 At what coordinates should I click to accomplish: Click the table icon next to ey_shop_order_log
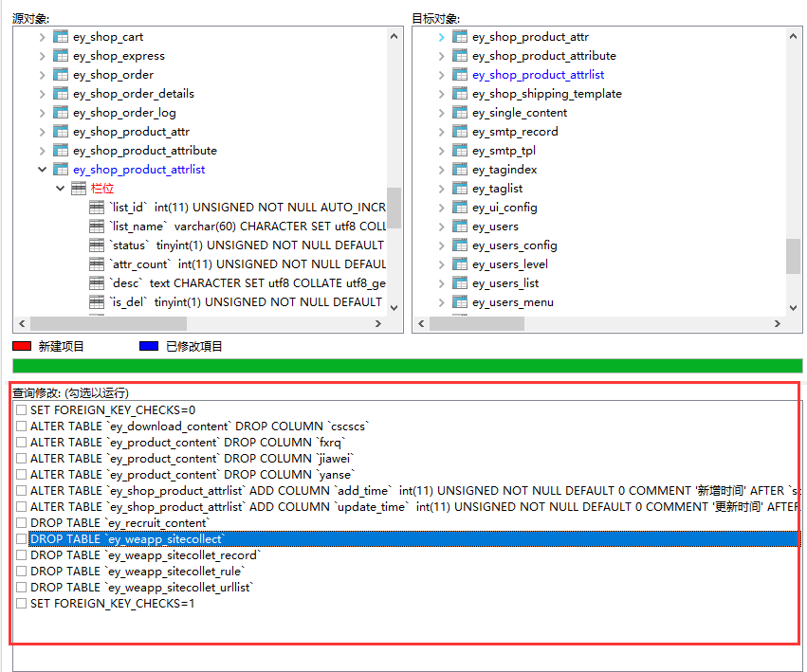tap(61, 113)
